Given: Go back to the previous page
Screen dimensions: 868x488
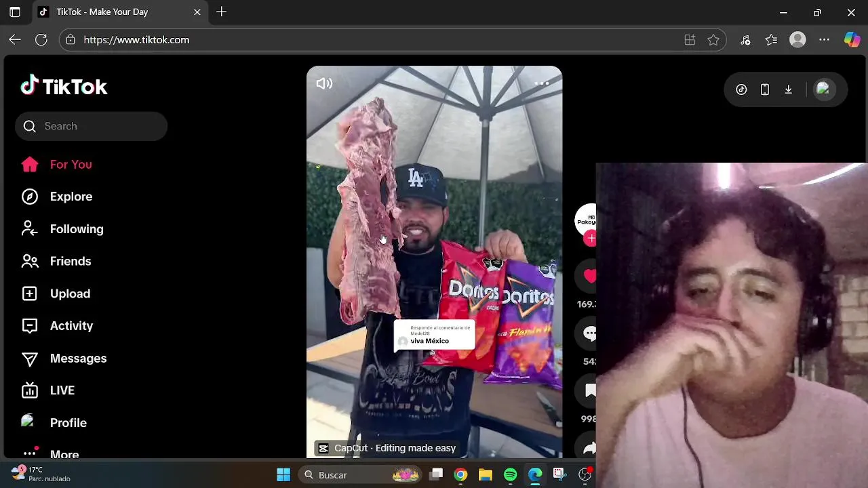Looking at the screenshot, I should pyautogui.click(x=15, y=40).
